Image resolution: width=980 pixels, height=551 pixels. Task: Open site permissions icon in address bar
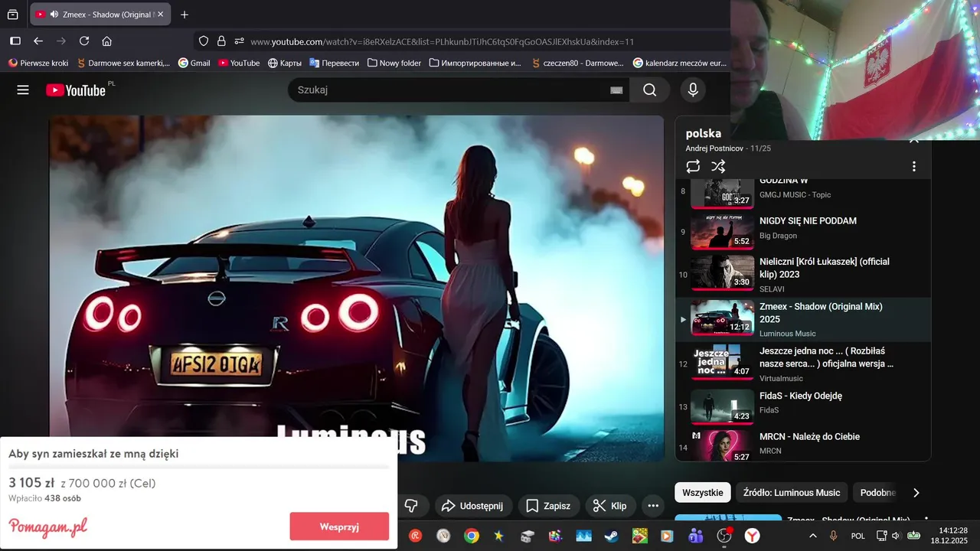click(240, 41)
